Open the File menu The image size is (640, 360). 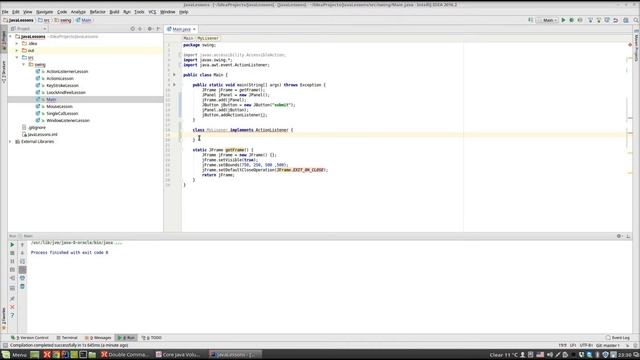point(5,12)
